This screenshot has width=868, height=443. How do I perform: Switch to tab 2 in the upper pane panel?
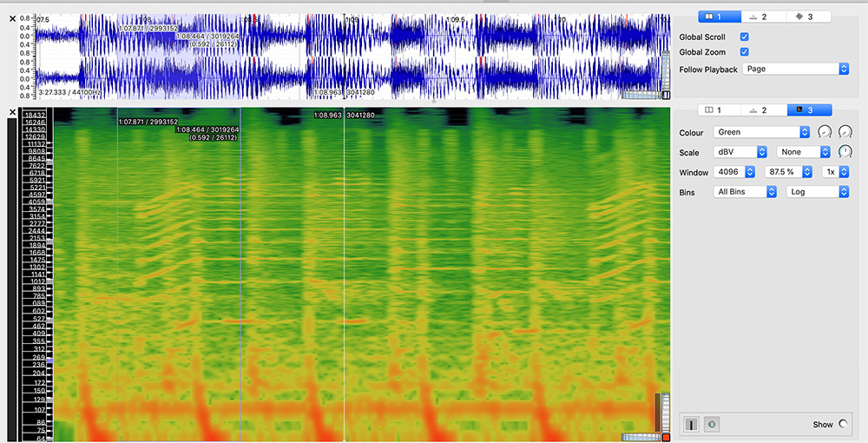pos(765,17)
